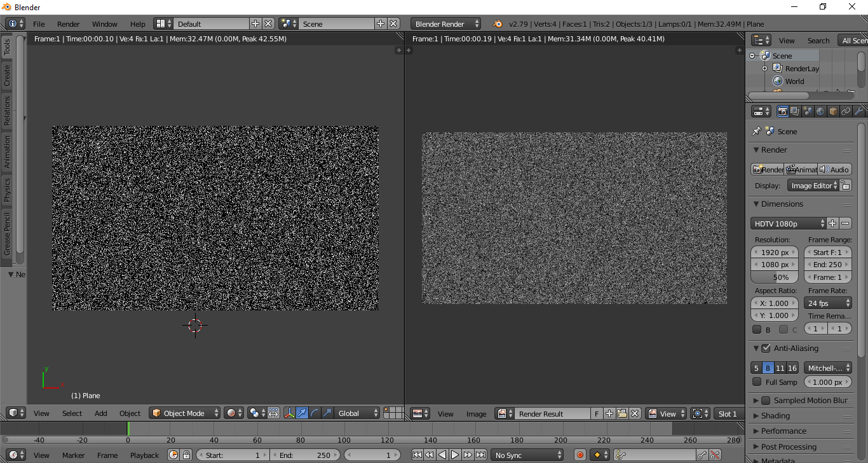The height and width of the screenshot is (463, 868).
Task: Open the Mitchell-Netravali filter dropdown
Action: pos(827,368)
